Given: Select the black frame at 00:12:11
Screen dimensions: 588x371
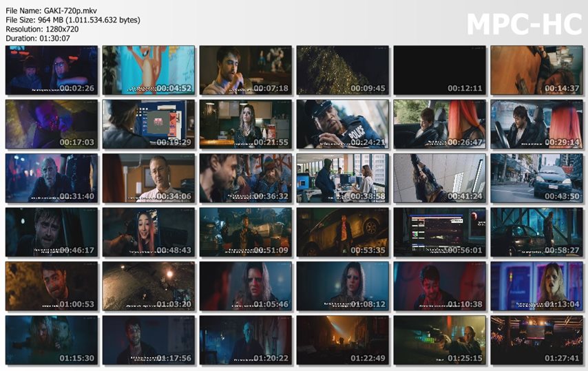Looking at the screenshot, I should point(440,70).
